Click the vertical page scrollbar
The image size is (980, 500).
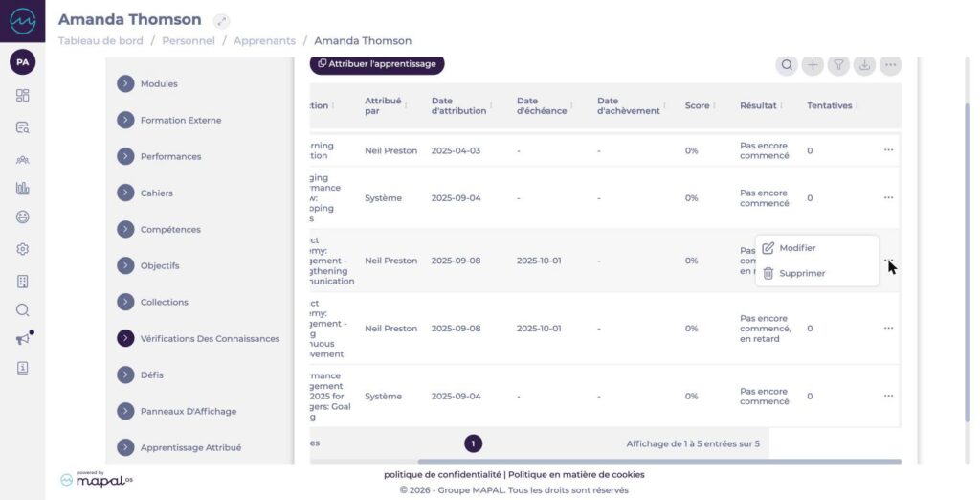click(x=969, y=262)
